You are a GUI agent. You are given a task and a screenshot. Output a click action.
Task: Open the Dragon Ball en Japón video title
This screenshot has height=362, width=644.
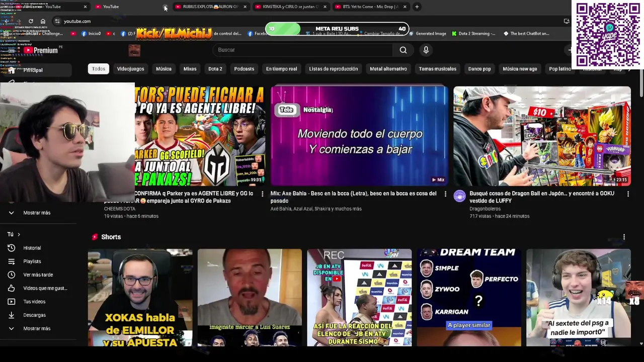point(542,197)
